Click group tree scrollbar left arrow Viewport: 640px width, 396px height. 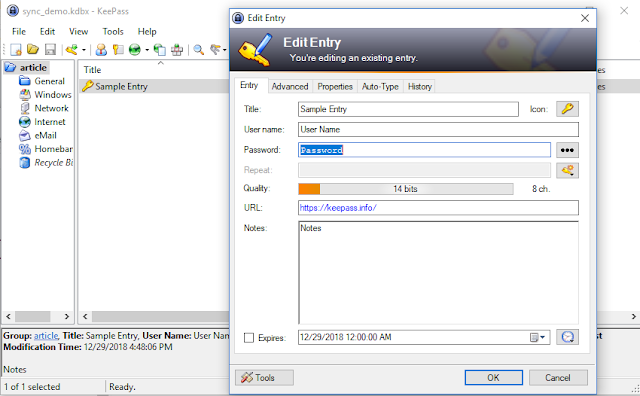(x=8, y=316)
